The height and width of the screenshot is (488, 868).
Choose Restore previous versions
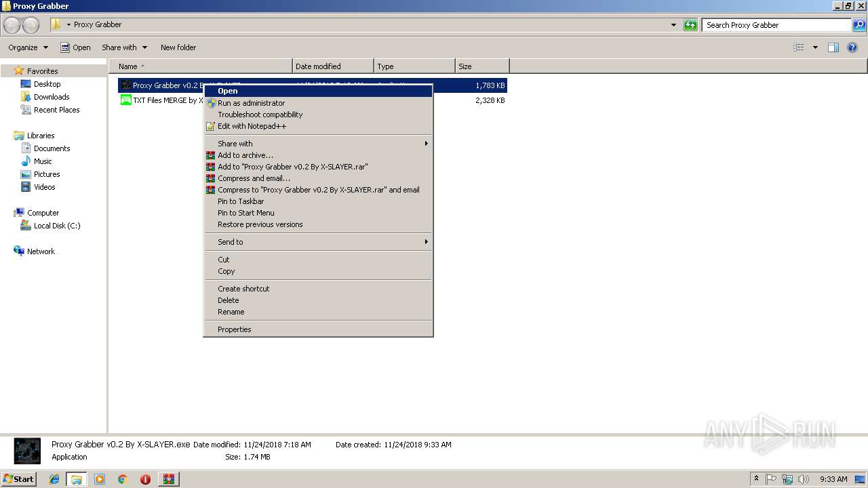[x=318, y=224]
